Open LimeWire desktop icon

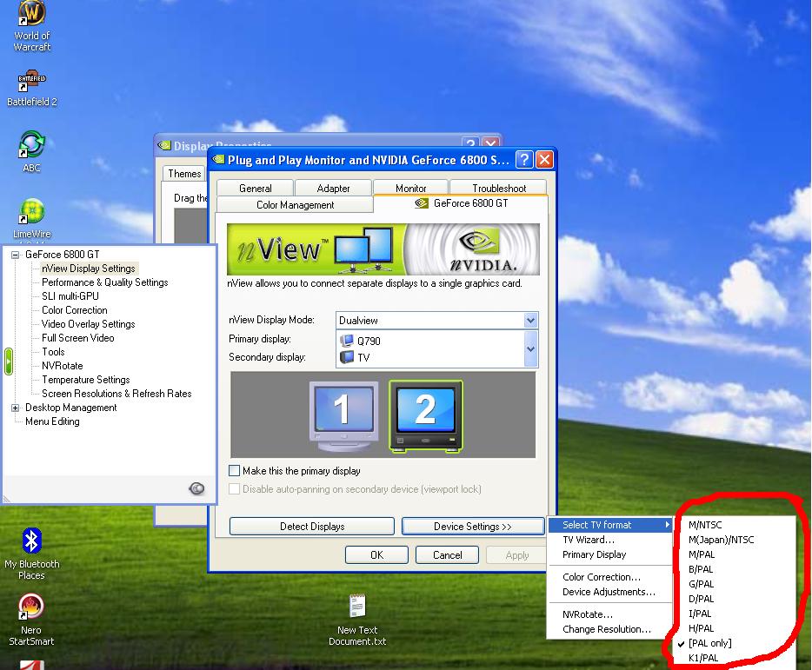(x=32, y=217)
